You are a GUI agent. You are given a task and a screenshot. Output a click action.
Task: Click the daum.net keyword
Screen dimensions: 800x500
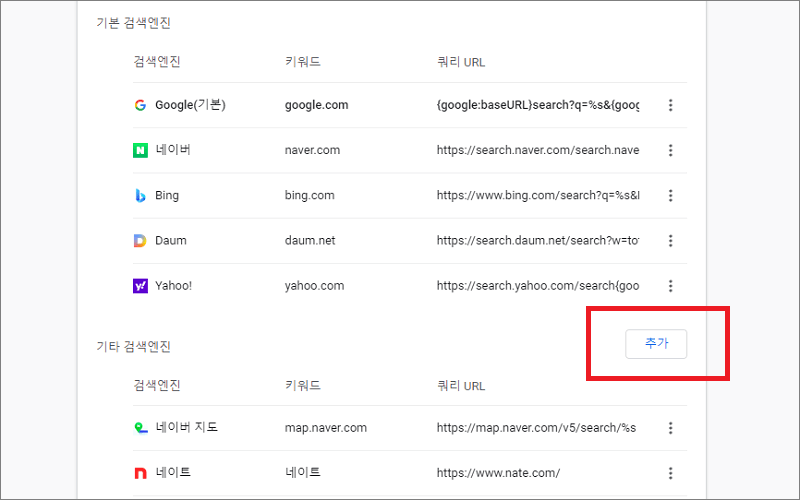tap(310, 240)
